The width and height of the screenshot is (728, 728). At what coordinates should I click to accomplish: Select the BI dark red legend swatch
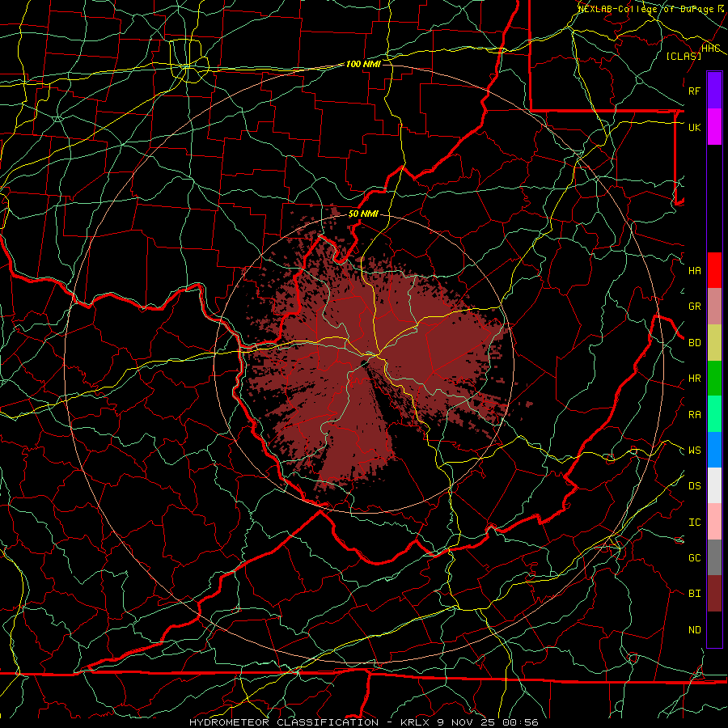[714, 594]
